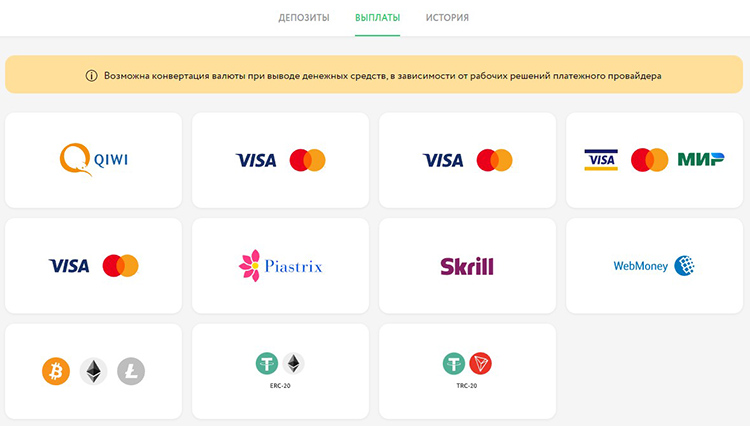
Task: Pick the WebMoney payout card
Action: click(x=654, y=266)
